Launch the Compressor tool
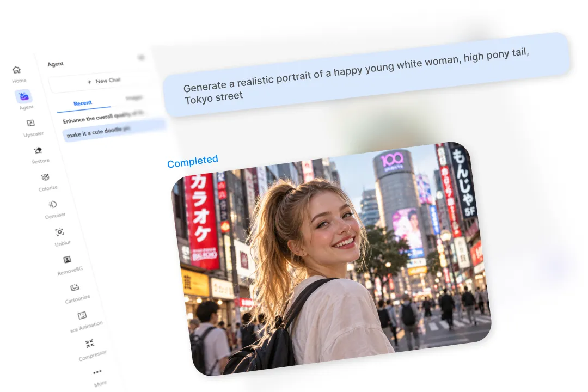This screenshot has height=392, width=588. (x=90, y=343)
